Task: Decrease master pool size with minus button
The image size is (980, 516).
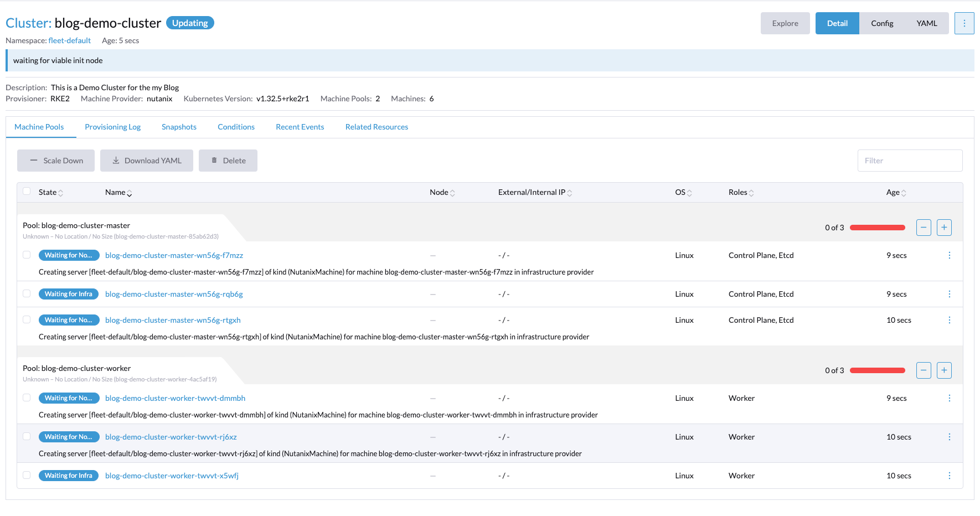Action: (x=924, y=228)
